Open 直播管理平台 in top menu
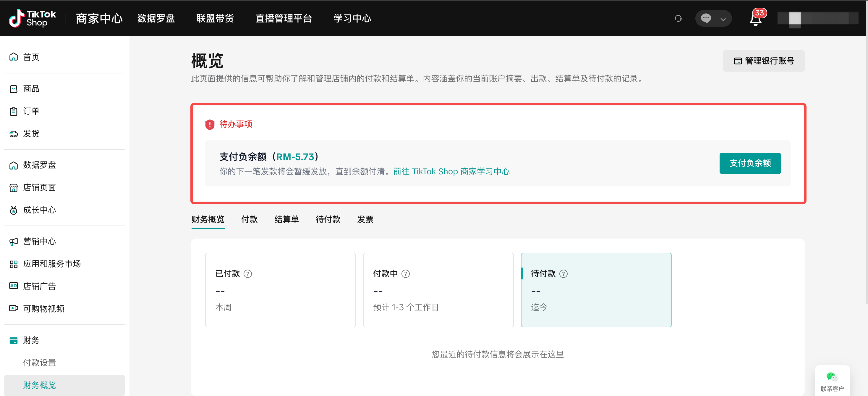This screenshot has width=868, height=396. click(284, 18)
